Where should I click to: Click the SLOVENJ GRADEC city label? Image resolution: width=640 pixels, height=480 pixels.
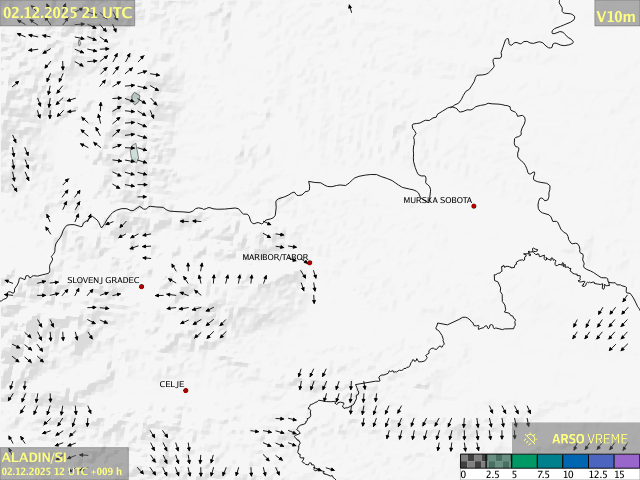103,281
